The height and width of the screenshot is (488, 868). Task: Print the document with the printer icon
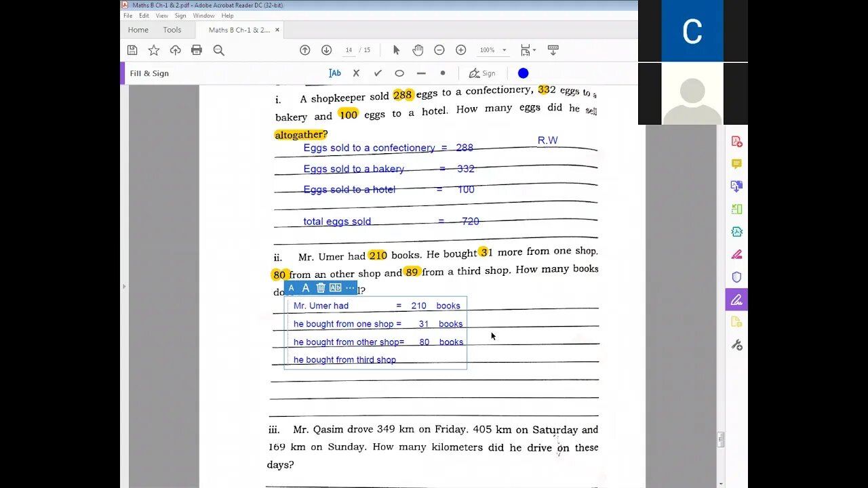point(197,50)
